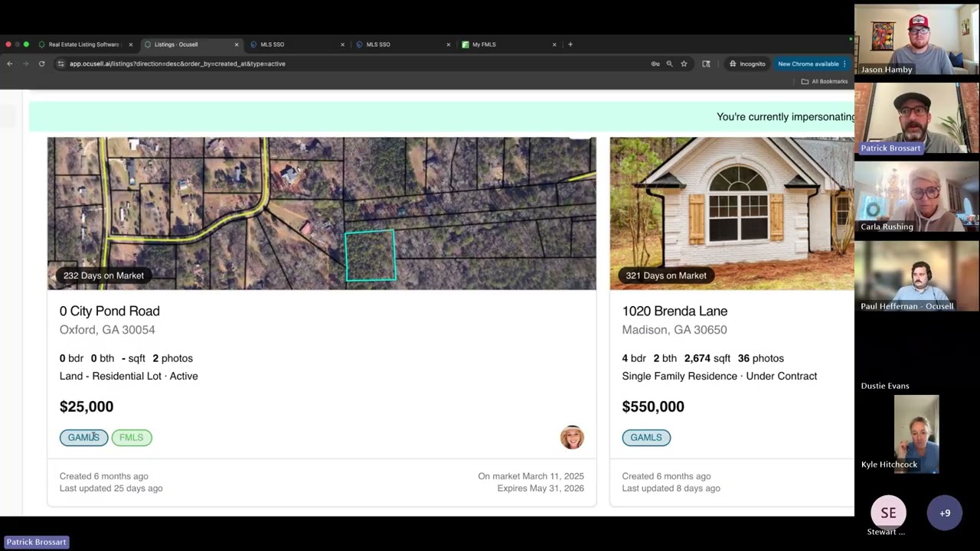Select Jason Hamby's video tile
Viewport: 980px width, 551px height.
(x=916, y=41)
